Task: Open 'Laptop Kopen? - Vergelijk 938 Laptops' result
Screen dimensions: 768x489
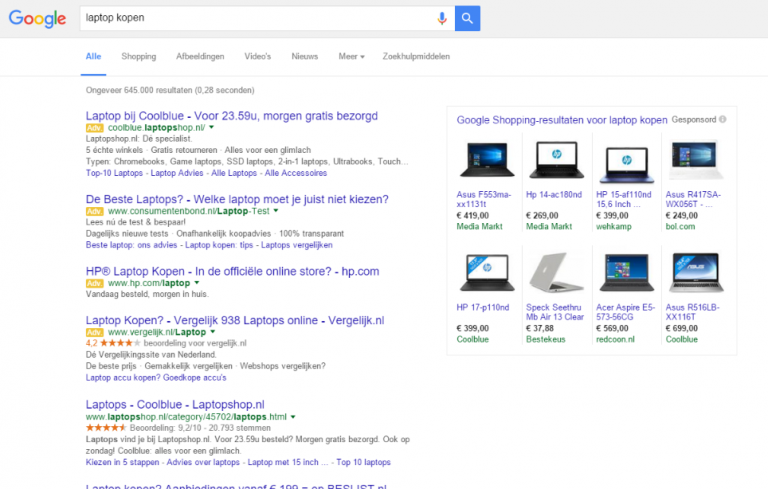Action: click(x=235, y=320)
